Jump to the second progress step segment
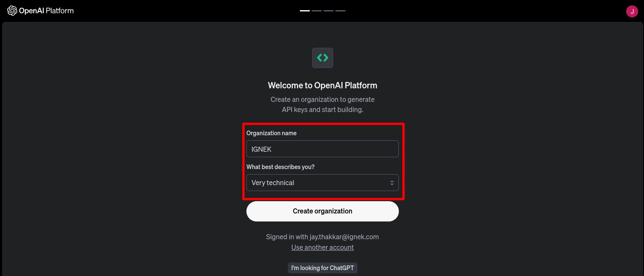 (x=317, y=11)
